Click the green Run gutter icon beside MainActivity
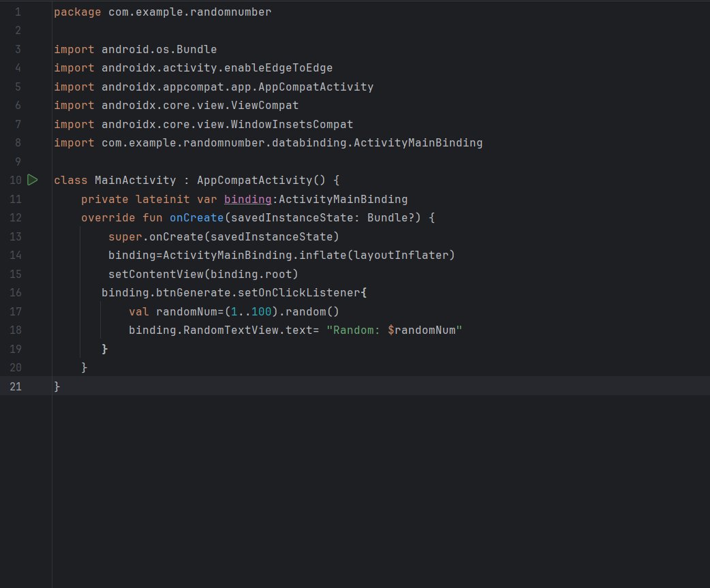Screen dimensions: 710x588 pyautogui.click(x=33, y=180)
